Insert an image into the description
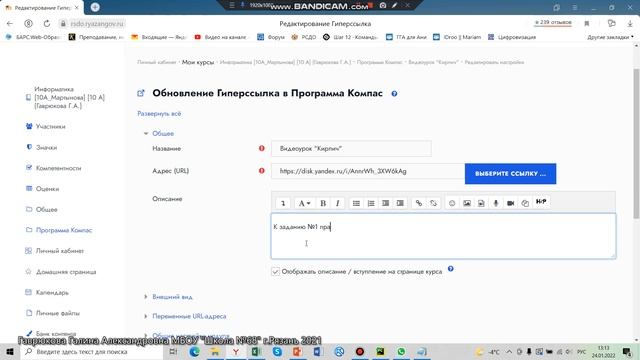The width and height of the screenshot is (640, 360). click(467, 203)
